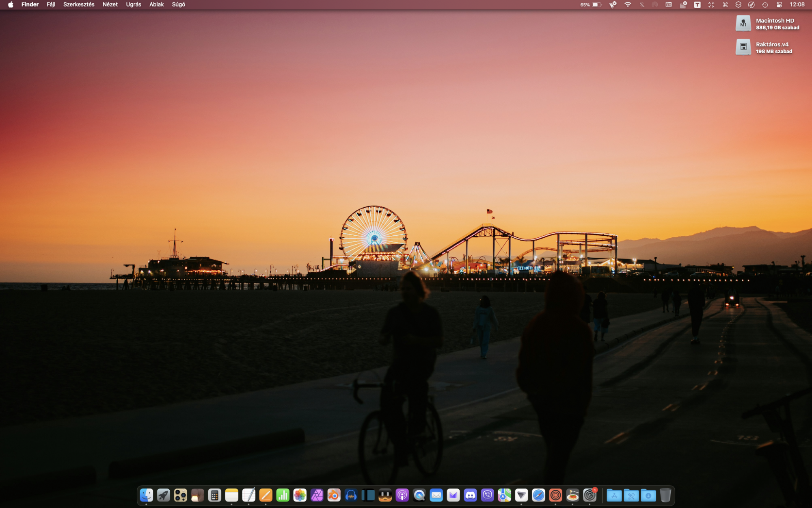Open Control Center switches icon
Image resolution: width=812 pixels, height=508 pixels.
(779, 4)
